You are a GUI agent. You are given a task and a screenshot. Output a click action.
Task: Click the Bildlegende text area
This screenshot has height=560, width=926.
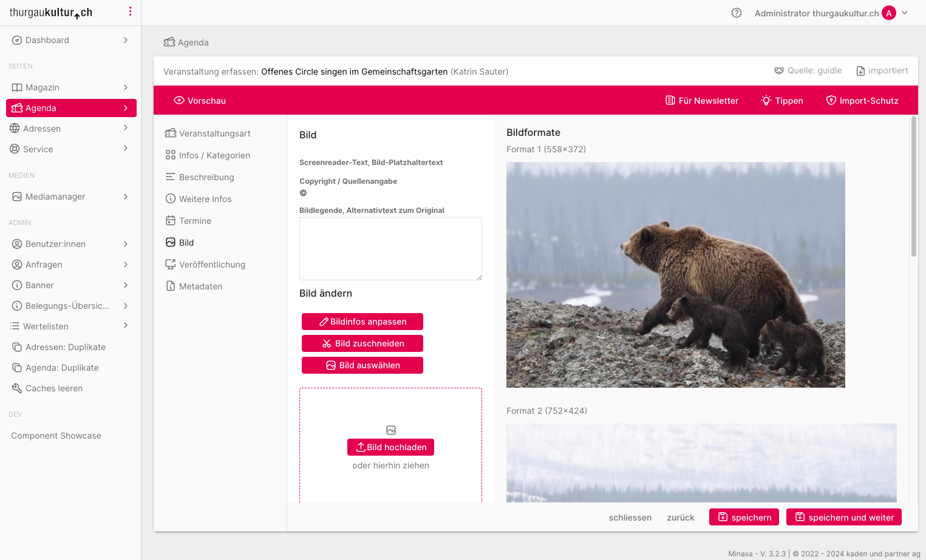(x=390, y=249)
